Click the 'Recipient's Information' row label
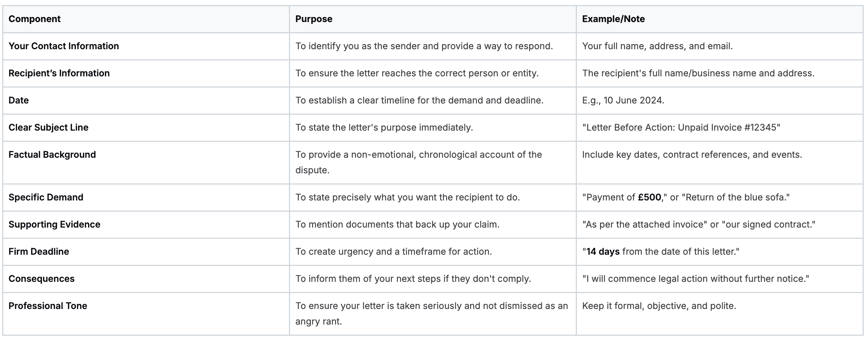Viewport: 868px width, 343px height. click(59, 73)
